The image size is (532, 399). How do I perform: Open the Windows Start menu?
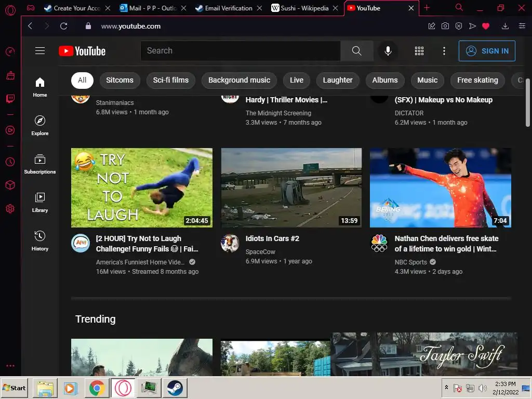click(15, 388)
